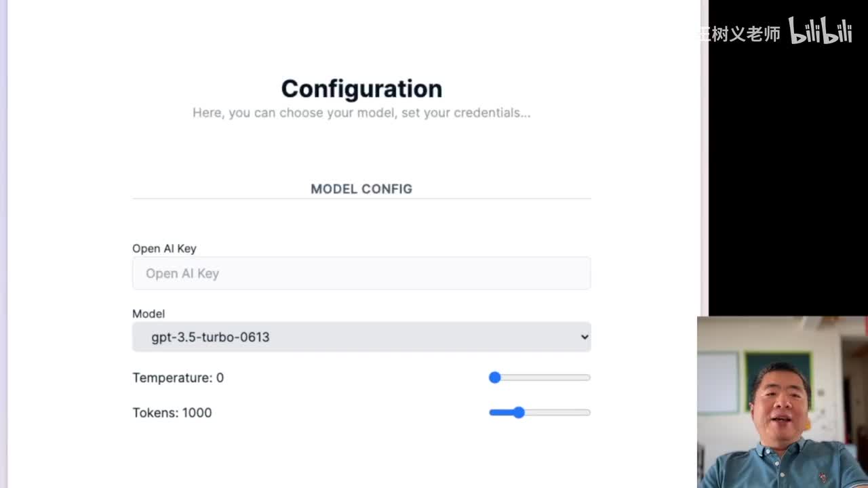The width and height of the screenshot is (868, 488).
Task: Click the presenter webcam video thumbnail
Action: point(783,402)
